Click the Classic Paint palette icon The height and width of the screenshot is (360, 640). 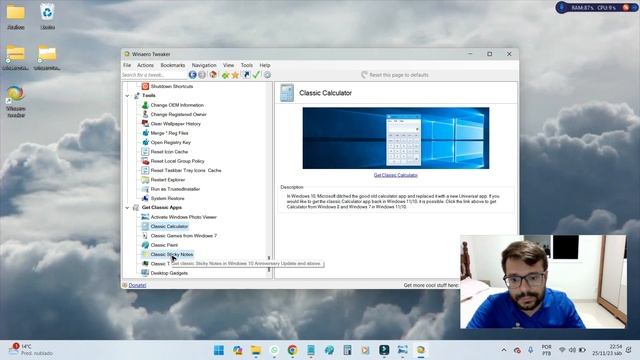click(145, 245)
